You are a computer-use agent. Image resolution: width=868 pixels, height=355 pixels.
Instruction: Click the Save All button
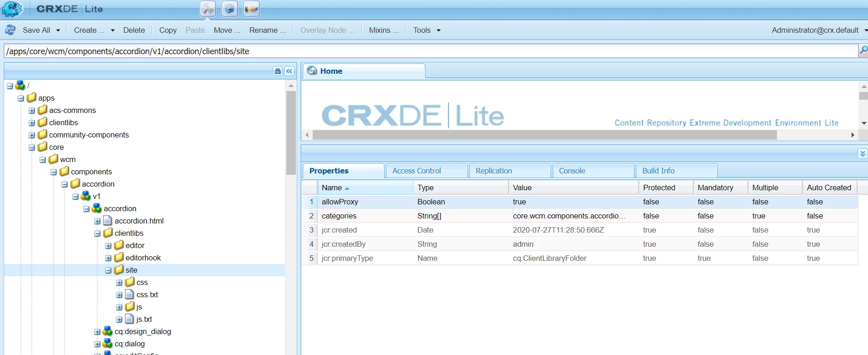tap(36, 30)
